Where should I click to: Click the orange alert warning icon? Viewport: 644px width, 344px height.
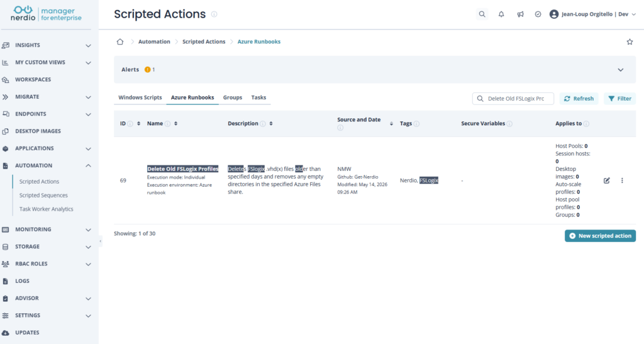pyautogui.click(x=147, y=69)
